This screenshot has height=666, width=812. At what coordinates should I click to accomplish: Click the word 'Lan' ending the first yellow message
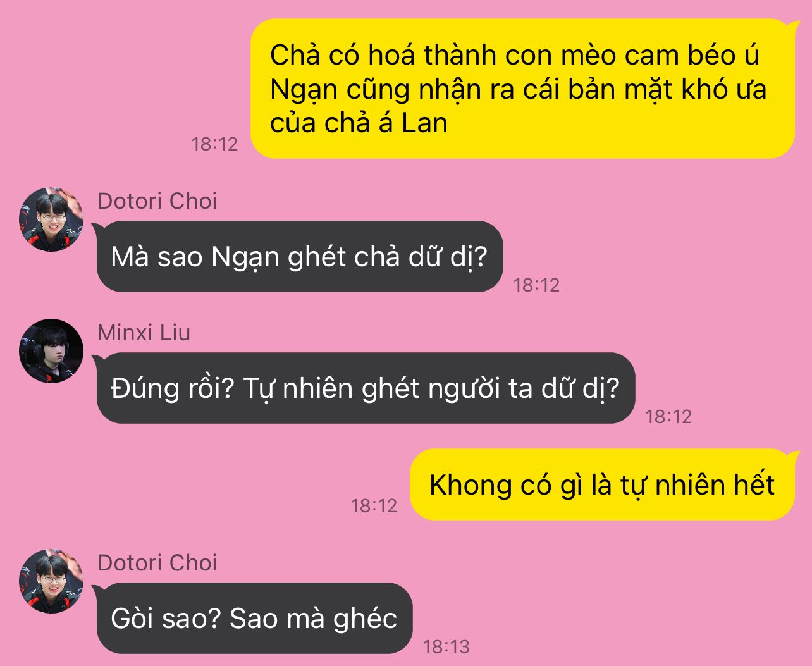(425, 123)
